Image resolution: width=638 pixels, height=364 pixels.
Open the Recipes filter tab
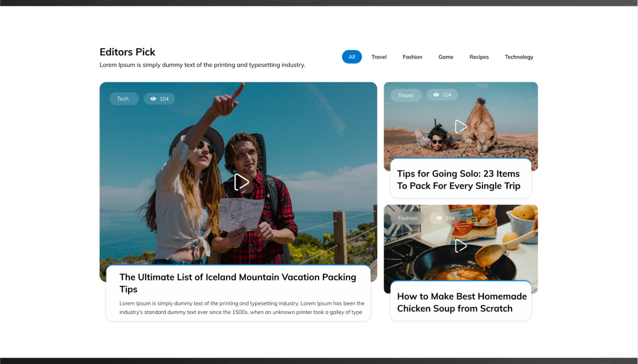click(479, 57)
